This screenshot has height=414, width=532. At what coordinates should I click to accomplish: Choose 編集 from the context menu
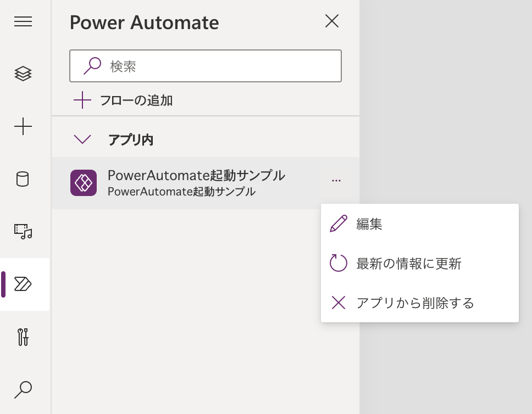point(420,224)
